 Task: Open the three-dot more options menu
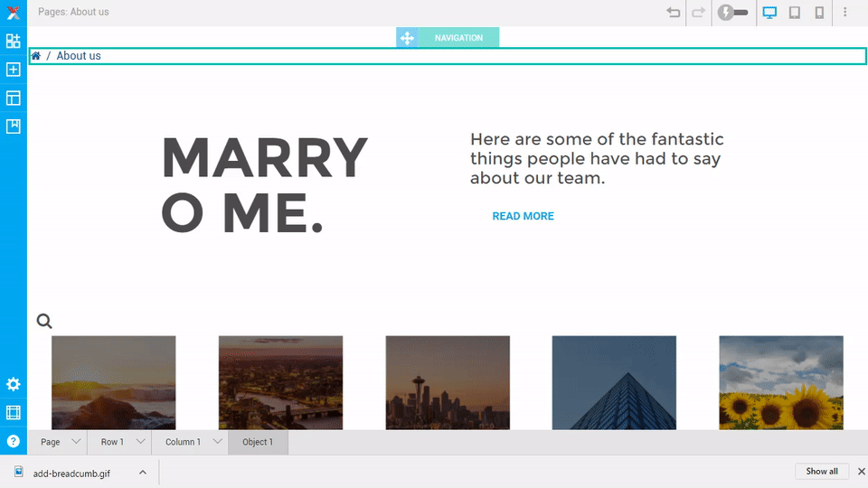844,12
